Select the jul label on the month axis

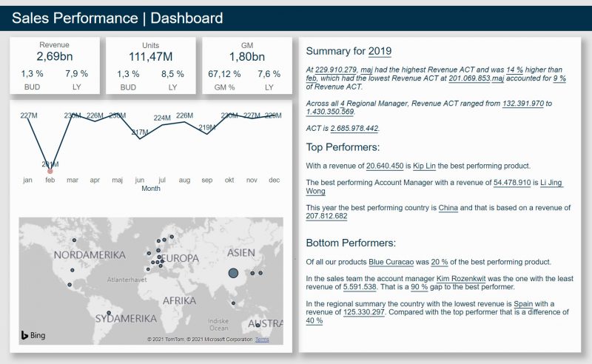pos(162,180)
